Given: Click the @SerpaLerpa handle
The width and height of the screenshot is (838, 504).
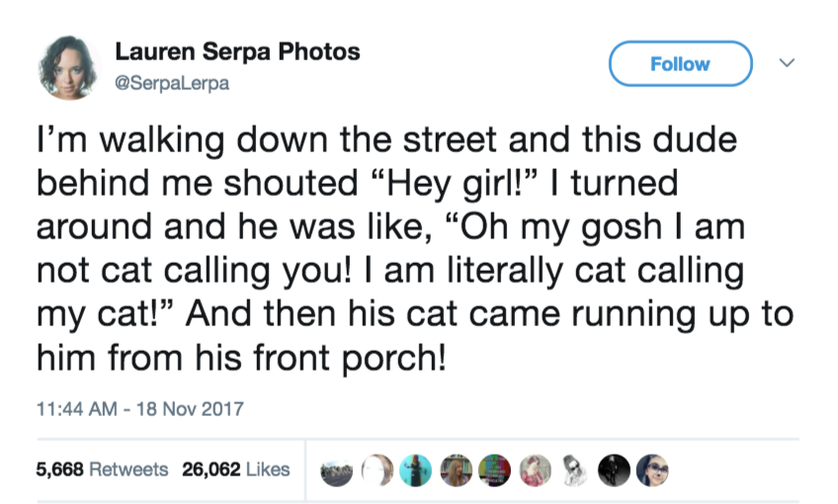Looking at the screenshot, I should [172, 83].
